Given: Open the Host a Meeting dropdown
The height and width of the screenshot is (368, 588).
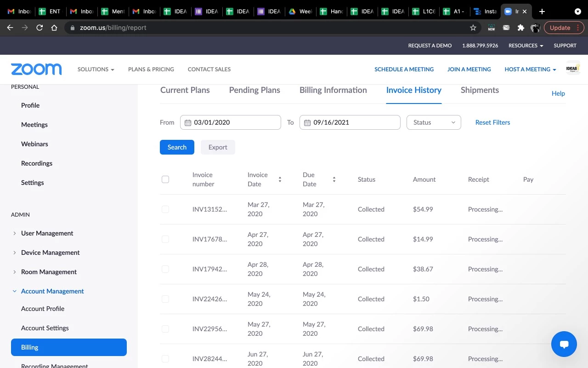Looking at the screenshot, I should 530,69.
